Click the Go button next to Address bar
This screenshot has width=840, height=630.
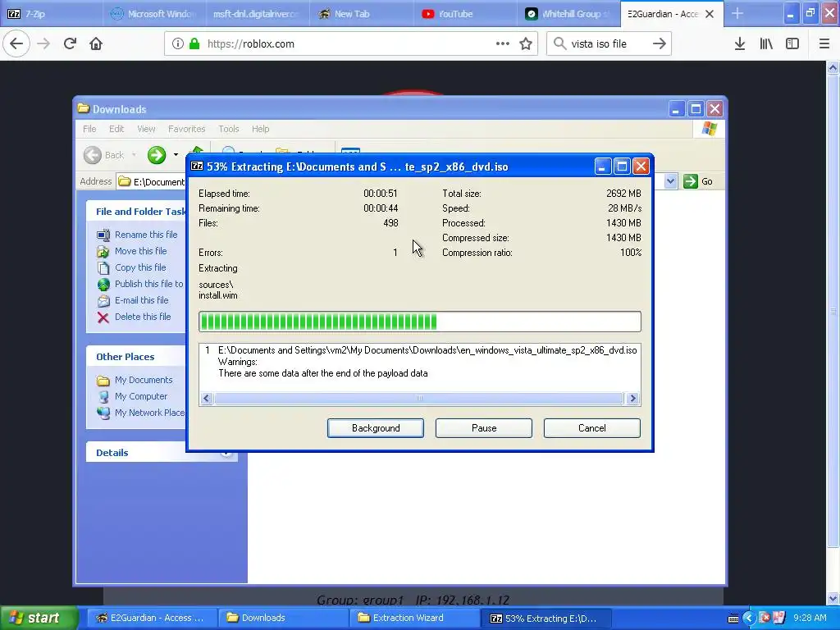click(699, 181)
